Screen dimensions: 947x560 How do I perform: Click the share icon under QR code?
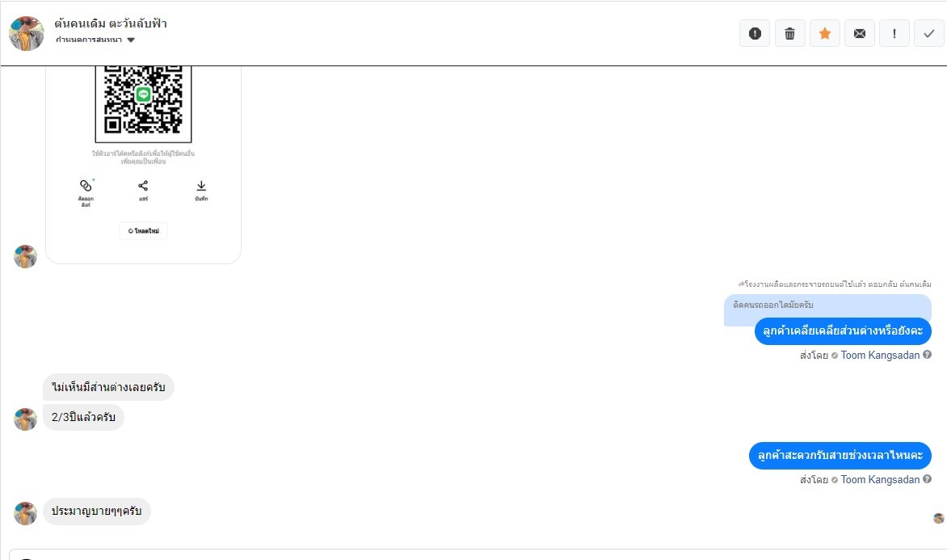(x=143, y=186)
